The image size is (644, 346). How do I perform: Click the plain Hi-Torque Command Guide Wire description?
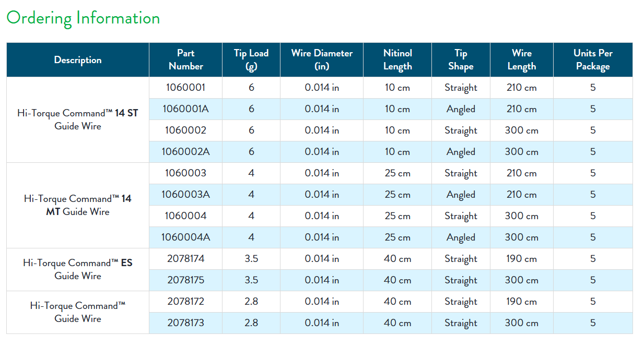click(x=78, y=312)
